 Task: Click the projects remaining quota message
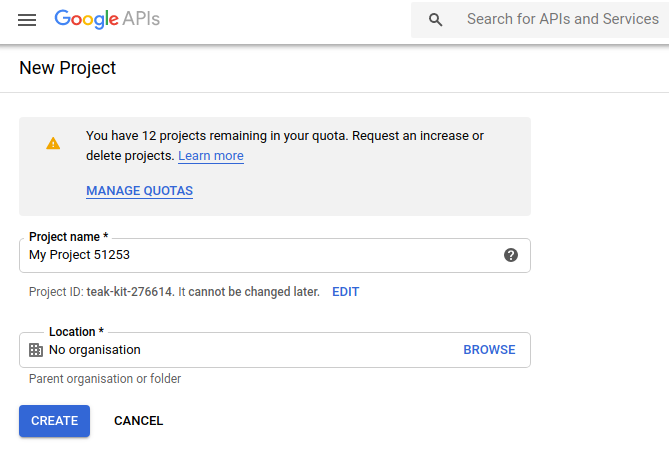point(285,135)
